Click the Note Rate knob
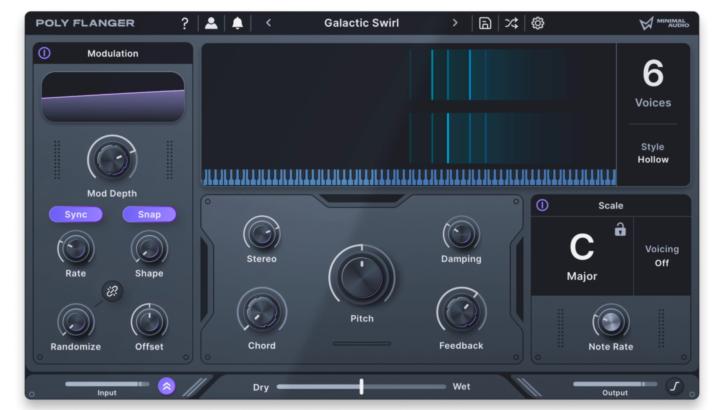 (611, 321)
